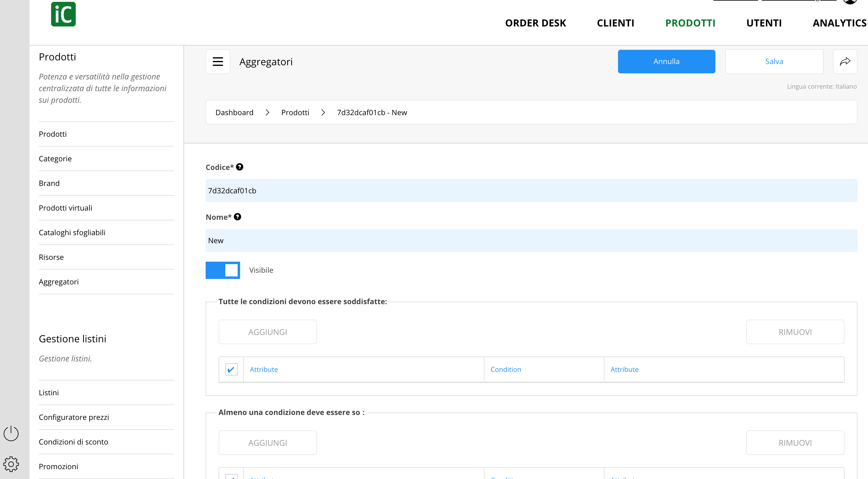Open the PRODOTTI section
This screenshot has height=479, width=868.
pyautogui.click(x=690, y=23)
